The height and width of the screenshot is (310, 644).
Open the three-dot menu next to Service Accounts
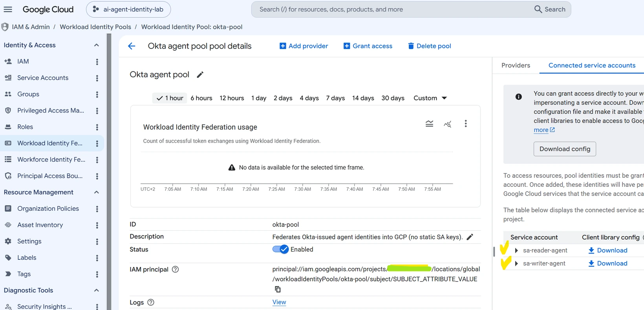[97, 78]
